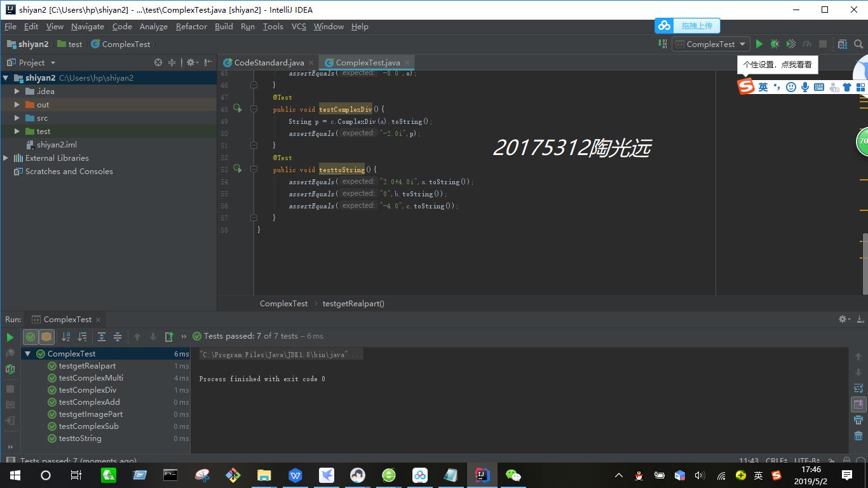
Task: Expand the test folder
Action: coord(17,132)
